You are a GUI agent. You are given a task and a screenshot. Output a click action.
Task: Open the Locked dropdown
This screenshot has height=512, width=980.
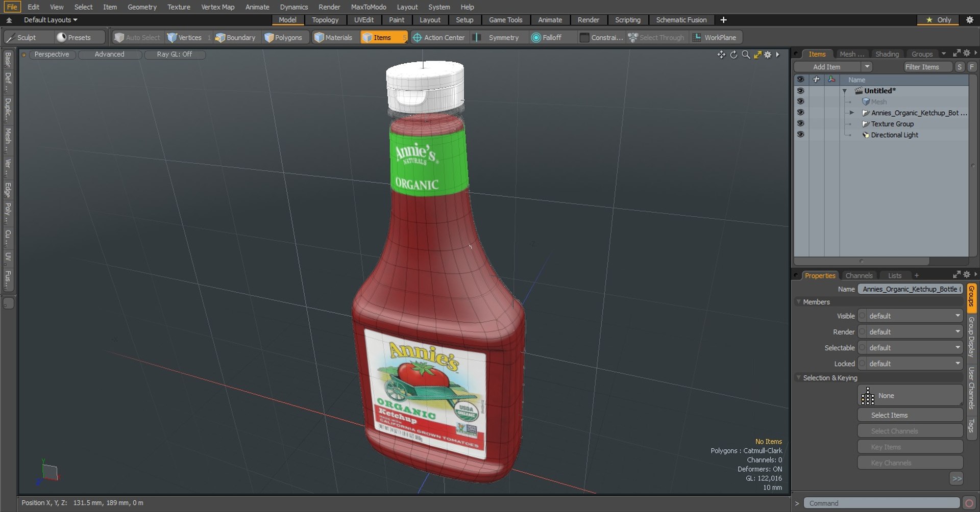pos(910,364)
